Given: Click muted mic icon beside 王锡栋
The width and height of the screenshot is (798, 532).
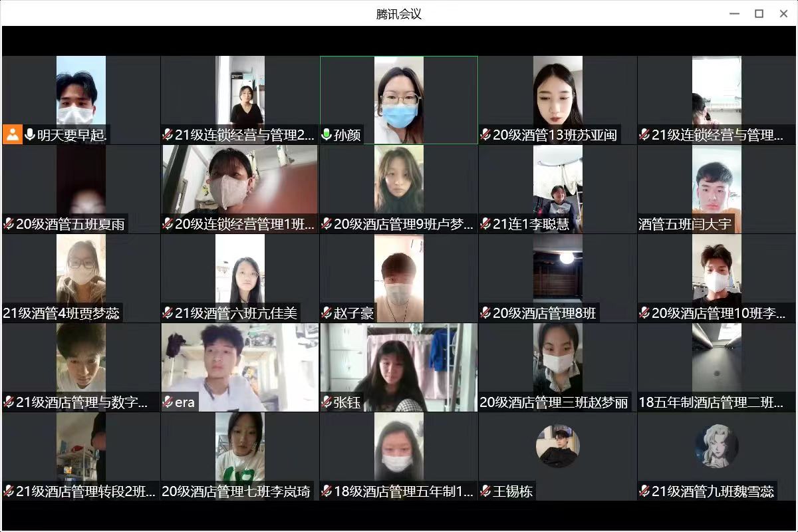Looking at the screenshot, I should [x=485, y=491].
